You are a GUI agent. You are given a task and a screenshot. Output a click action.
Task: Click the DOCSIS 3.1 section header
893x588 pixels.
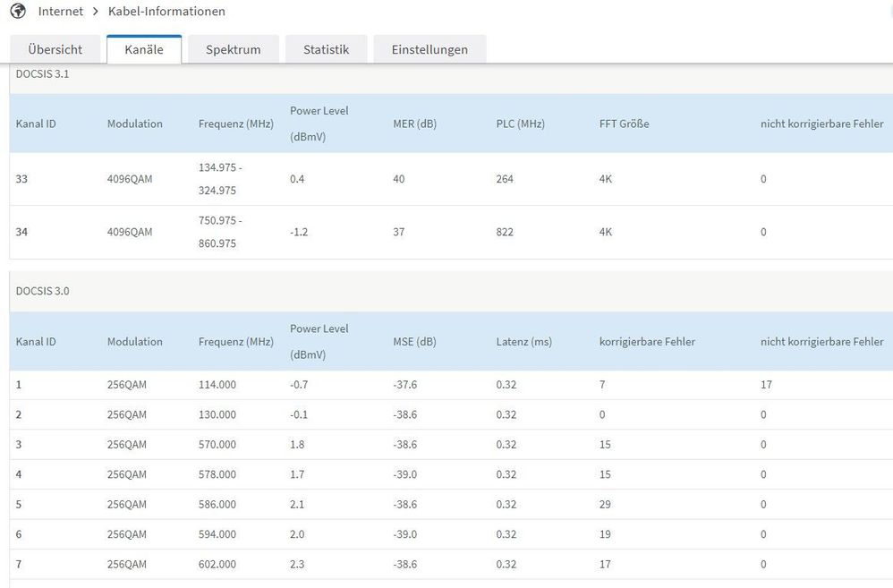point(43,74)
